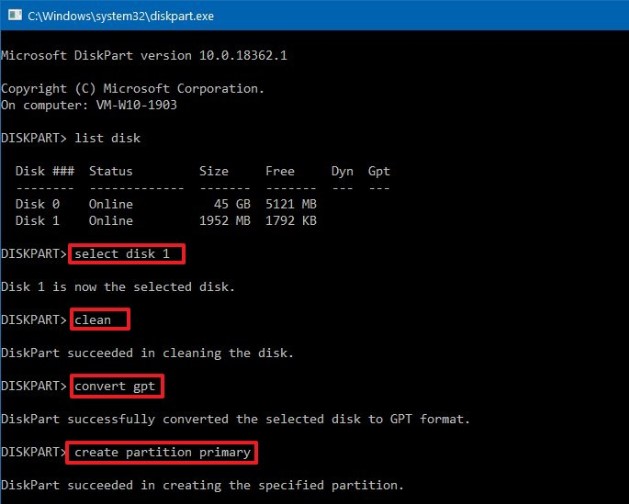Click the "create partition primary" command
This screenshot has width=629, height=504.
162,452
